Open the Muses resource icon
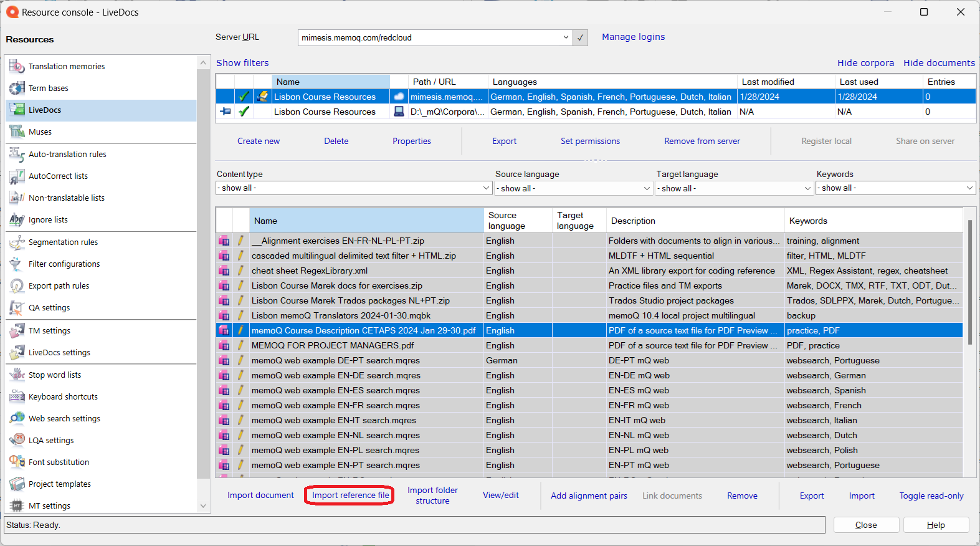 pyautogui.click(x=17, y=132)
